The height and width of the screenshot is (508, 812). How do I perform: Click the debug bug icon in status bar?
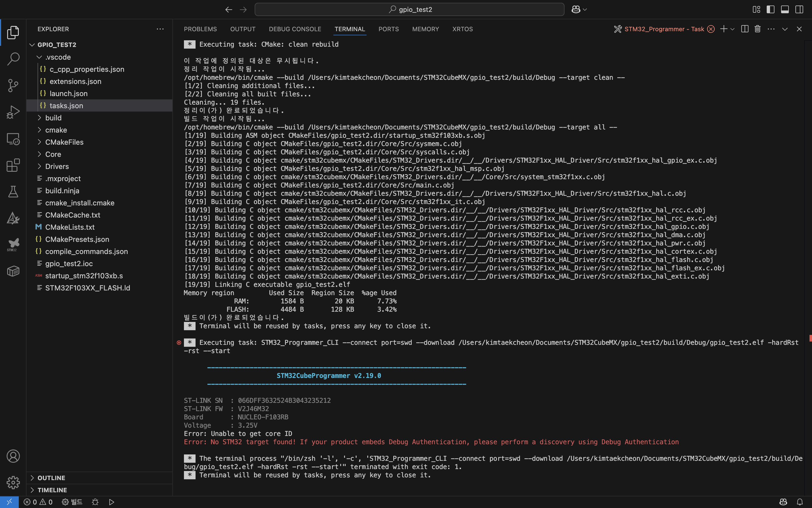coord(95,502)
